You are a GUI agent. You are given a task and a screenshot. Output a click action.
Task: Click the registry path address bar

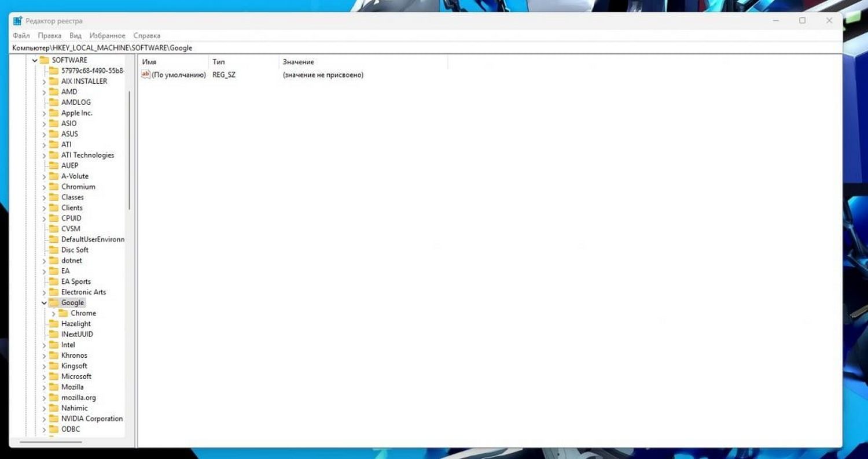(426, 48)
